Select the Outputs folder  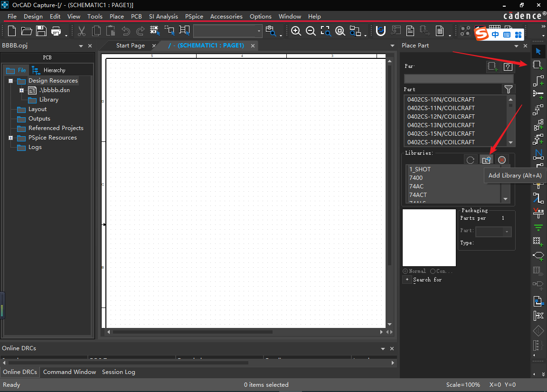tap(39, 119)
